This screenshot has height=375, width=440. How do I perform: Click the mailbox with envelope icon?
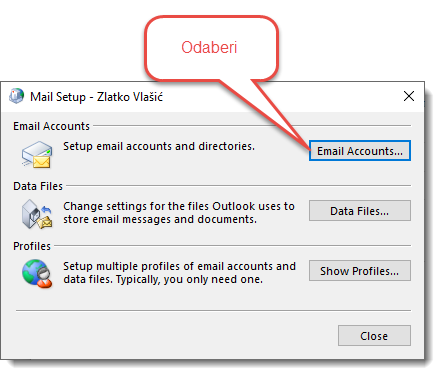click(x=37, y=154)
